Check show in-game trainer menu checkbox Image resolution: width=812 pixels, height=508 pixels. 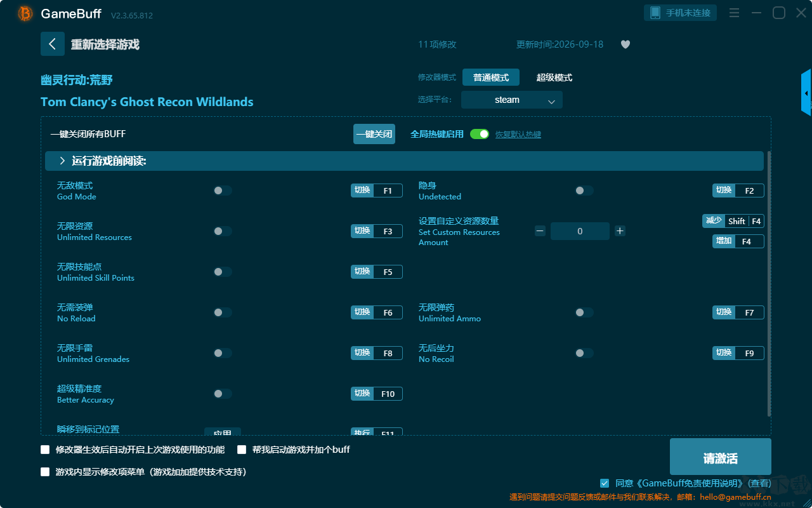[45, 472]
